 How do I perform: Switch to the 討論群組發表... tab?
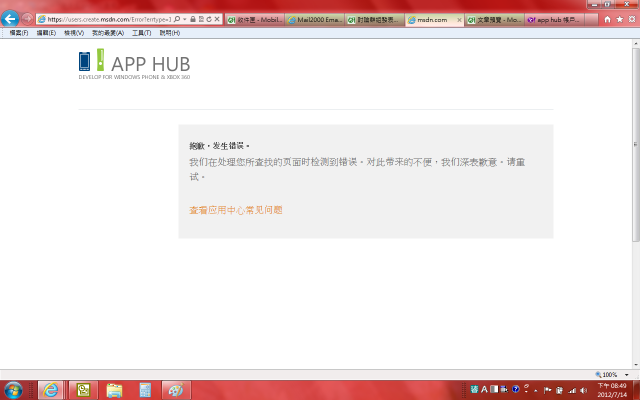tap(375, 20)
